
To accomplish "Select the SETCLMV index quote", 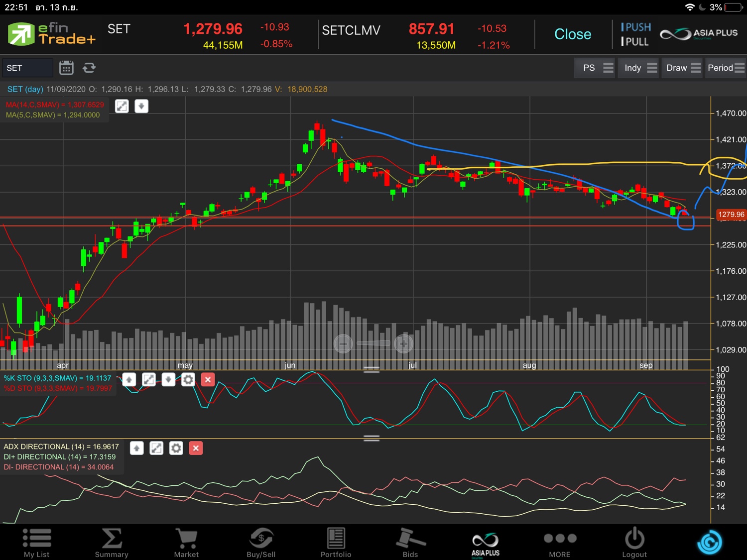I will click(x=351, y=30).
